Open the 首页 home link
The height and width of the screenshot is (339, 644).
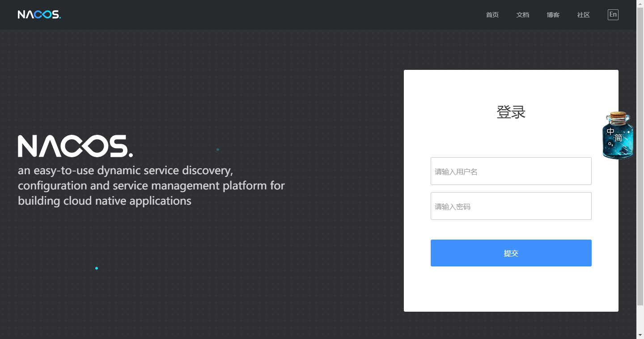pos(492,15)
